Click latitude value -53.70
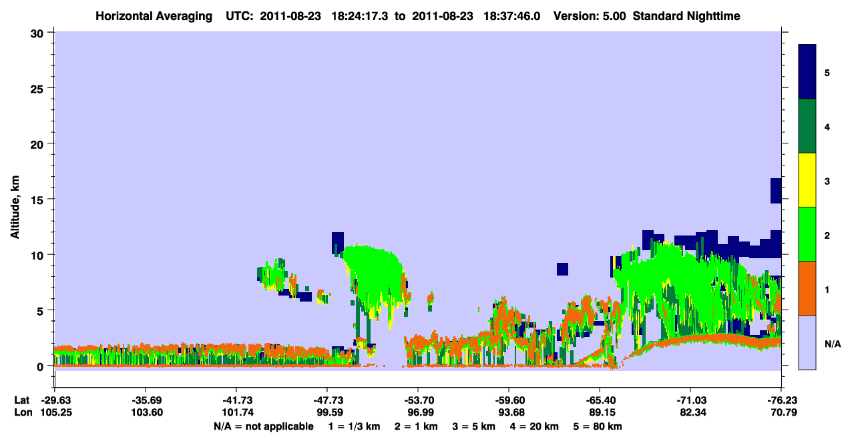 click(x=418, y=400)
